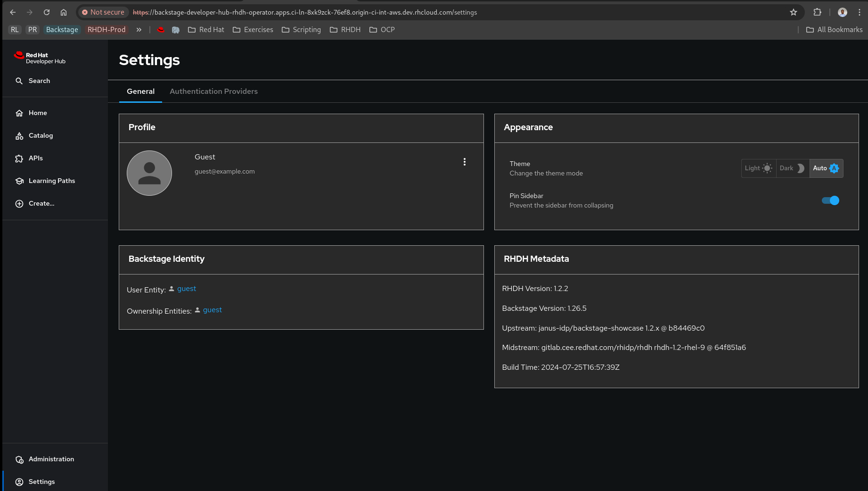
Task: Expand the hidden bookmarks chevron
Action: [139, 30]
